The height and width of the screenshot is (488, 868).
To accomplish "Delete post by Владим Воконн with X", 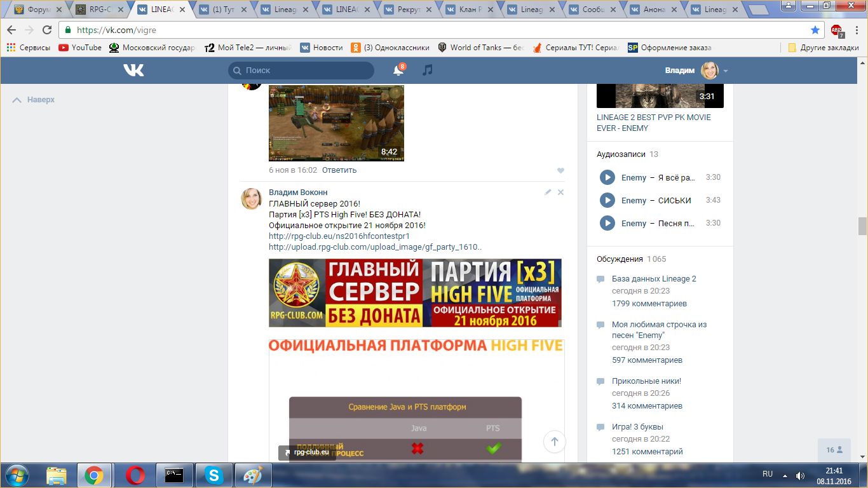I will click(x=560, y=192).
